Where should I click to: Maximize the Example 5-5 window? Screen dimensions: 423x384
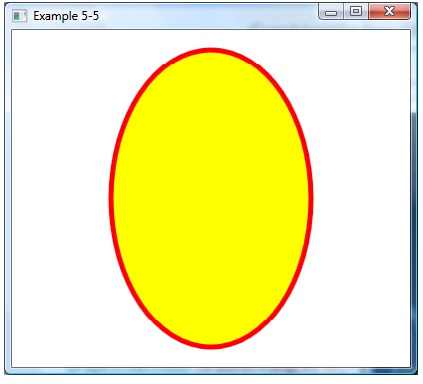(356, 12)
